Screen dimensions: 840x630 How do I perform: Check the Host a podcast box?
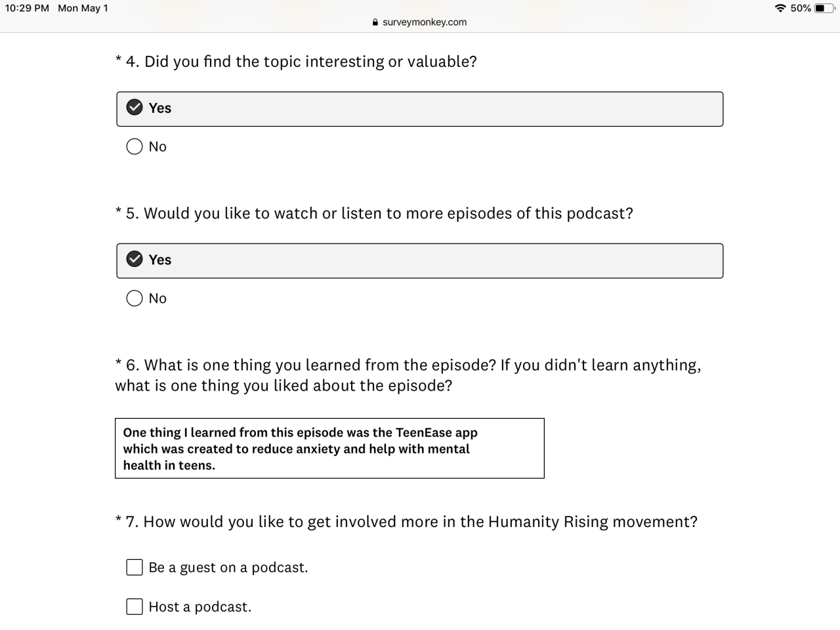coord(135,606)
